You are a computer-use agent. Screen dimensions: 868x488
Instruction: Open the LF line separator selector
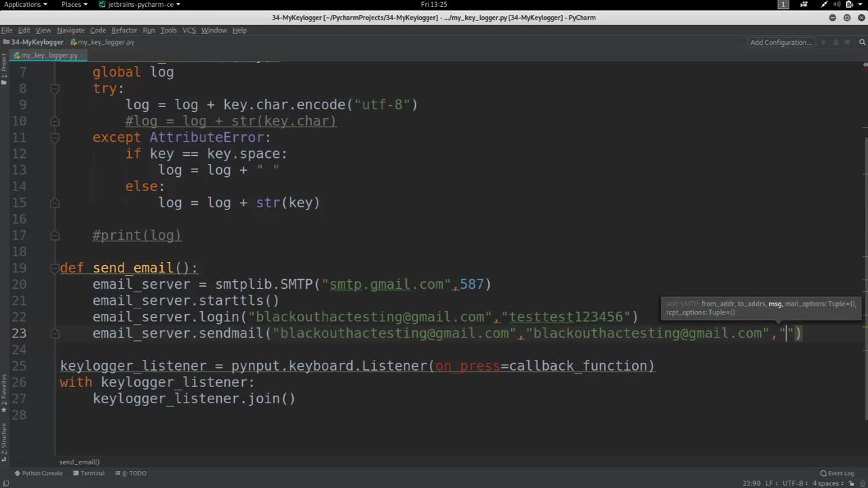(773, 483)
